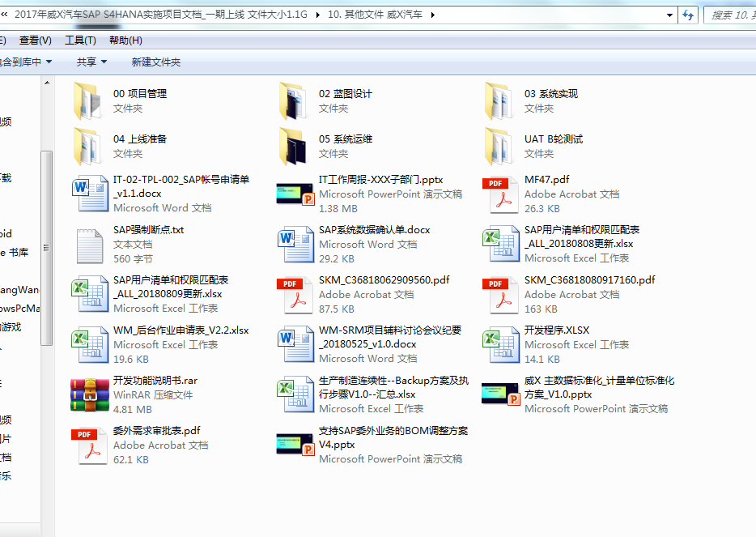Open the 工具(T) menu

pyautogui.click(x=80, y=40)
